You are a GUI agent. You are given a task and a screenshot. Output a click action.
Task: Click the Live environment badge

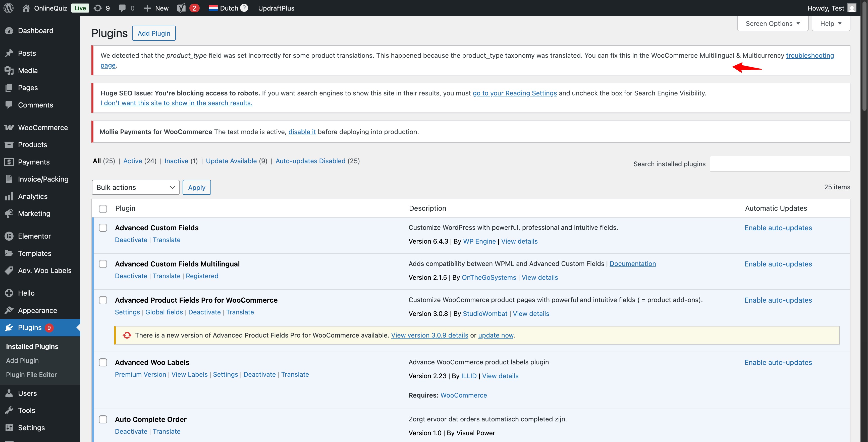(80, 8)
